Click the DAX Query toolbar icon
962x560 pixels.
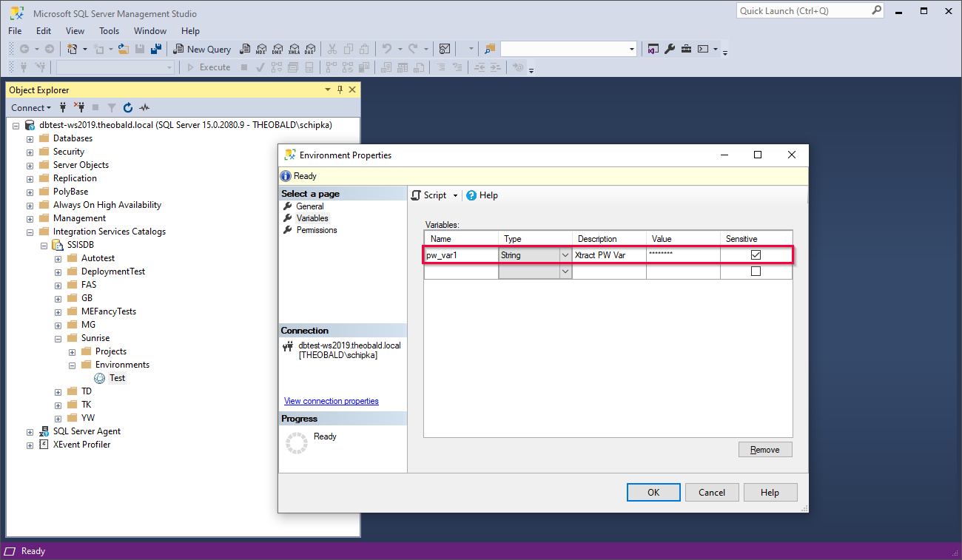(309, 49)
